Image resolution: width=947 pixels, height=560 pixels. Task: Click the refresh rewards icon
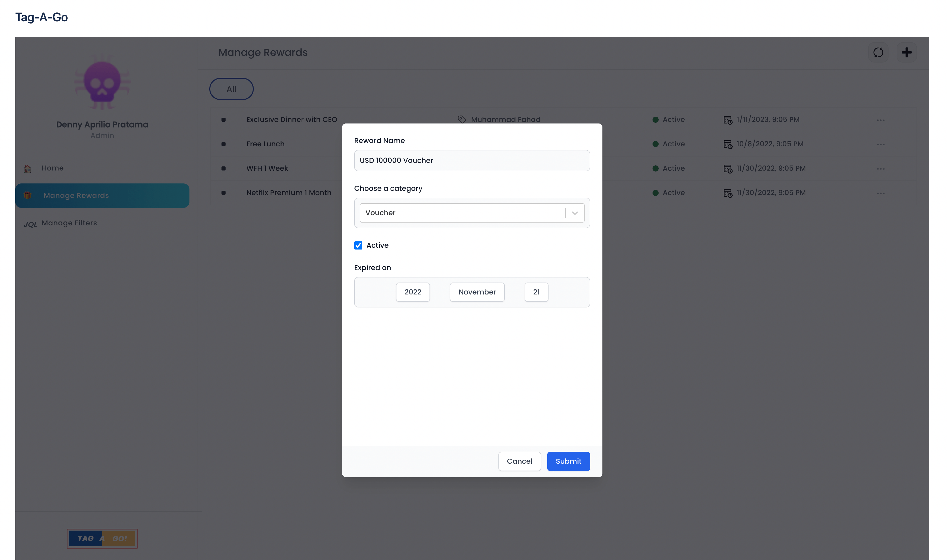point(878,52)
